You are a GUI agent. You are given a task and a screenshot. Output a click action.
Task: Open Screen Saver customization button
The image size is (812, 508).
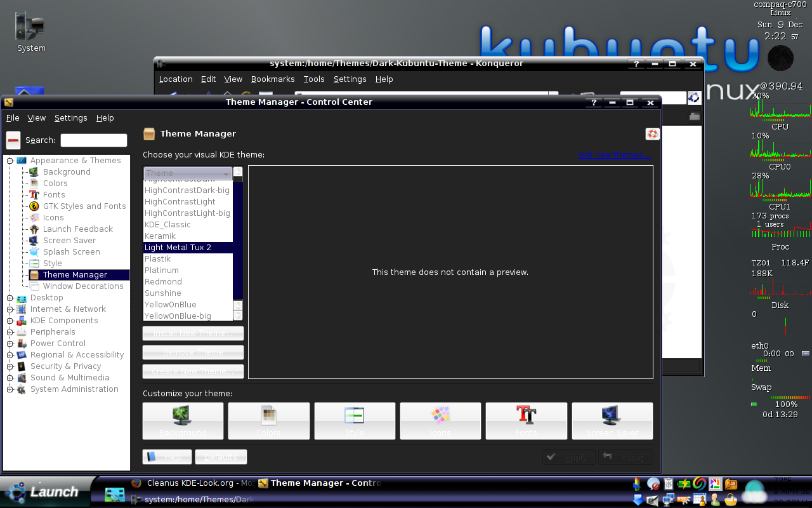pos(612,421)
